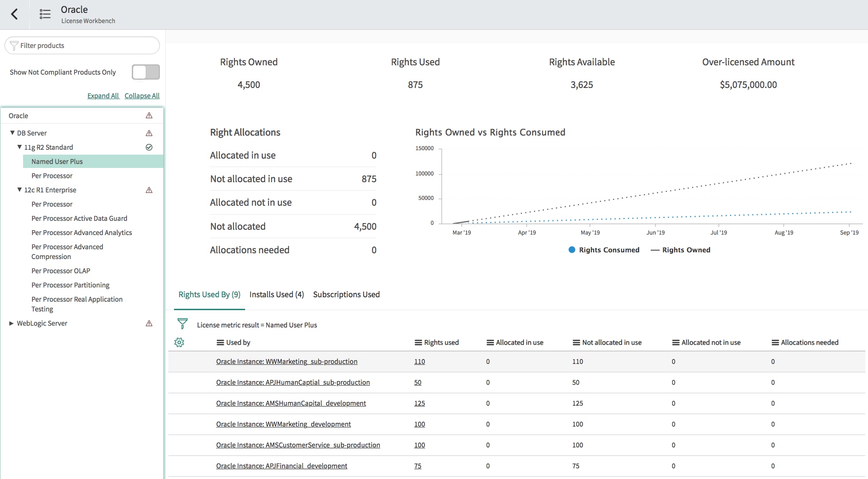Click into the Filter products field

point(82,45)
